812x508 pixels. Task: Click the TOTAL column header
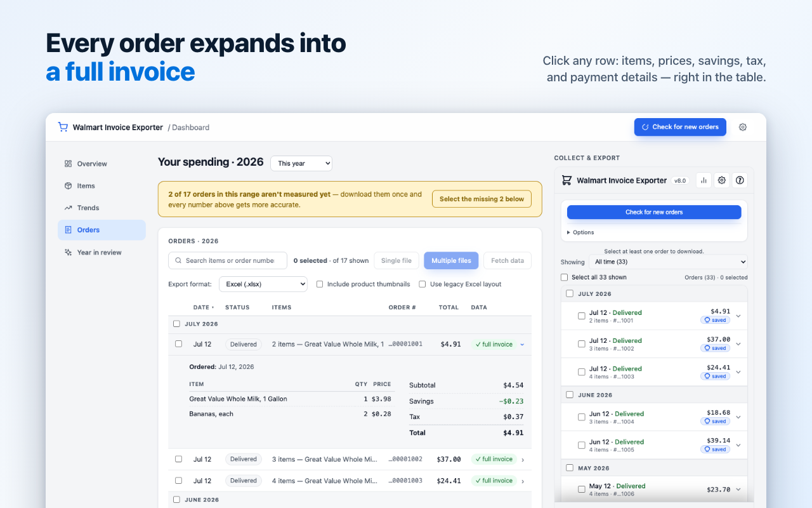tap(449, 307)
